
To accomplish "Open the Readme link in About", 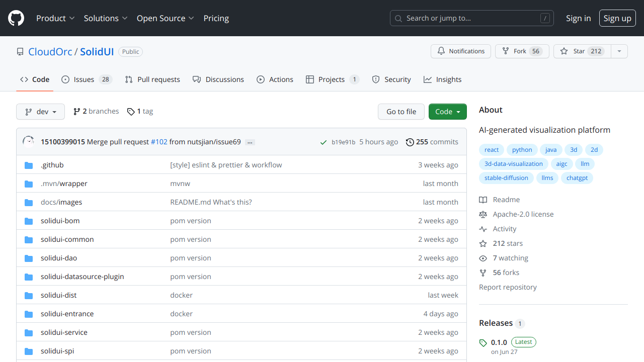I will 500,200.
